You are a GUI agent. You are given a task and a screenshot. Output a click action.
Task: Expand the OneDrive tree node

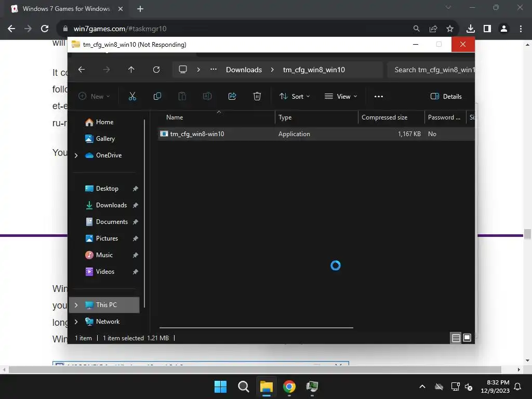76,155
